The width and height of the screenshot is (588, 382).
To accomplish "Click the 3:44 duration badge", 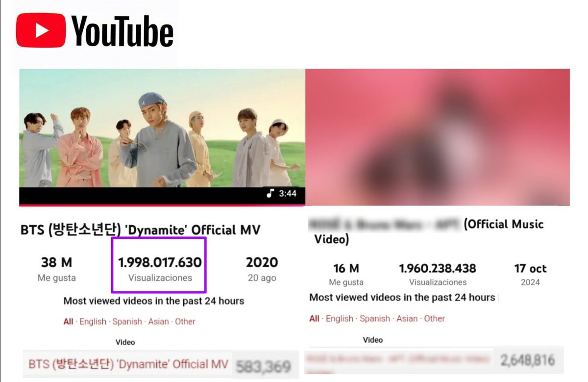I will [281, 194].
